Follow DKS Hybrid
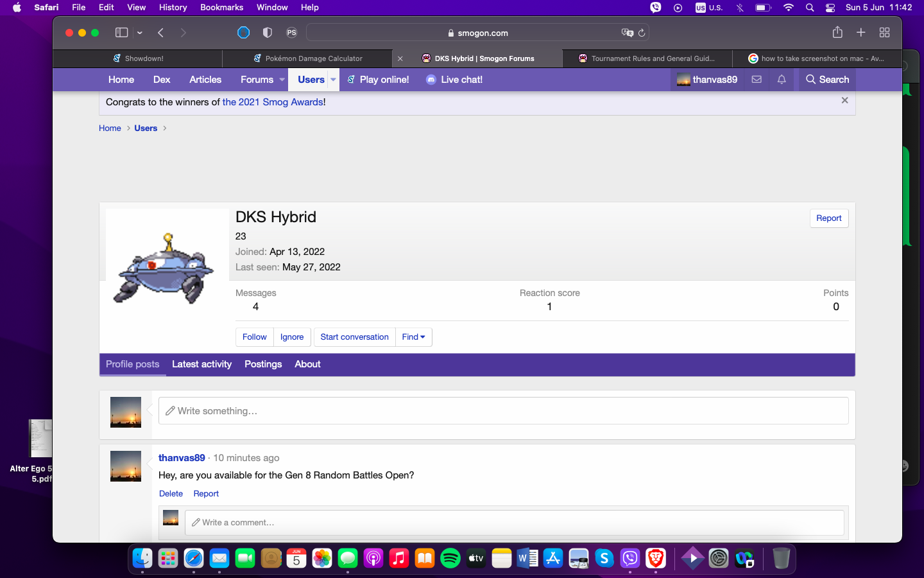 point(255,337)
